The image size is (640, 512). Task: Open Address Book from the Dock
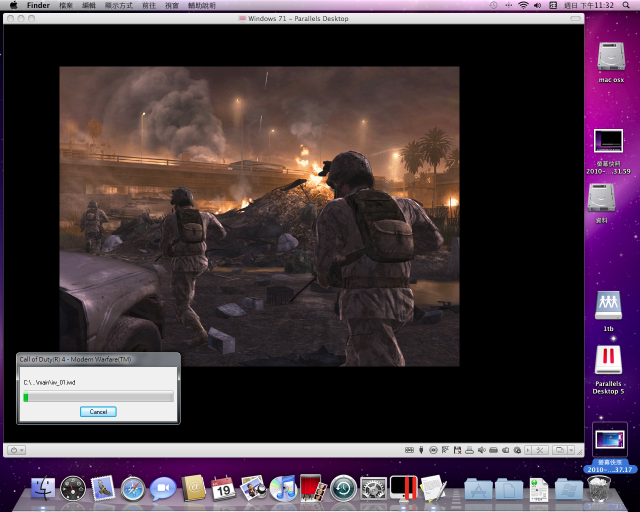pos(193,488)
